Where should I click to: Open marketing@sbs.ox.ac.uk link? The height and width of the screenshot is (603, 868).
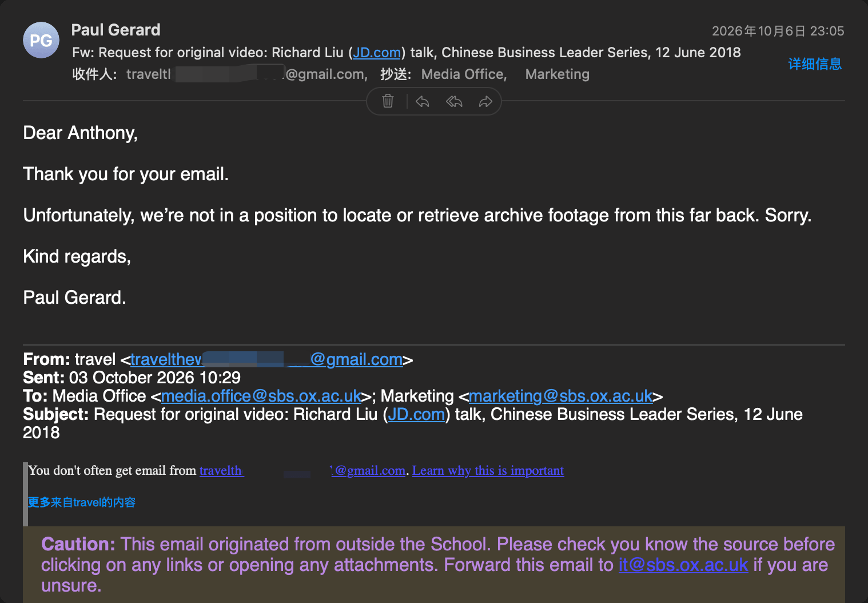pyautogui.click(x=561, y=396)
